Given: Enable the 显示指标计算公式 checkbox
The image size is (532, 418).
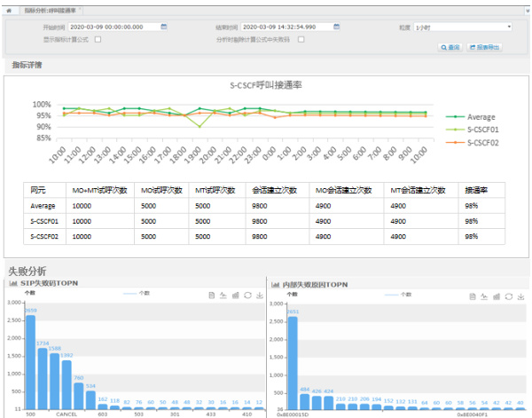Looking at the screenshot, I should point(98,39).
